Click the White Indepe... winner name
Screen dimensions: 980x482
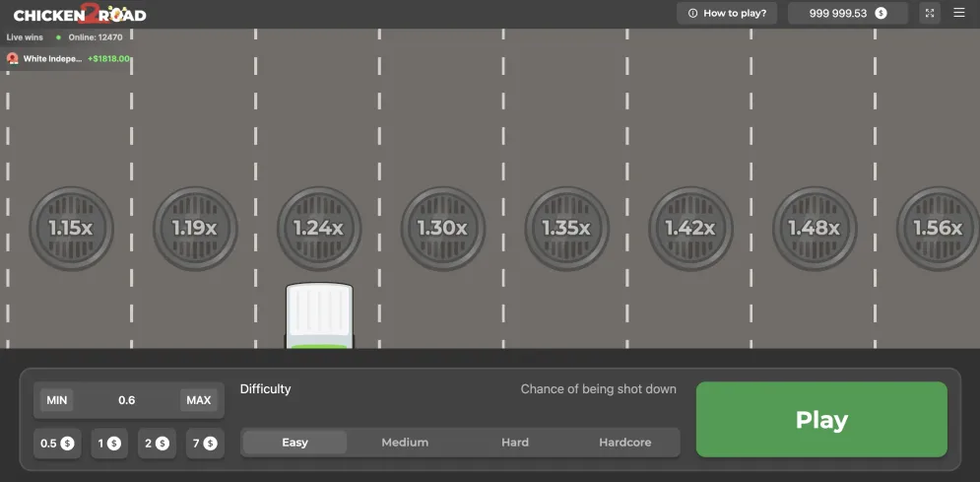[x=52, y=59]
